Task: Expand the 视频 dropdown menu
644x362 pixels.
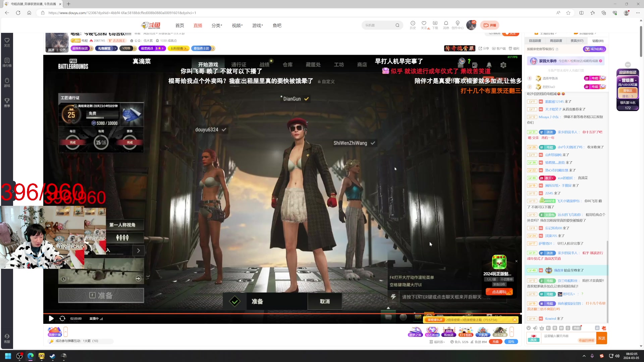Action: point(237,25)
